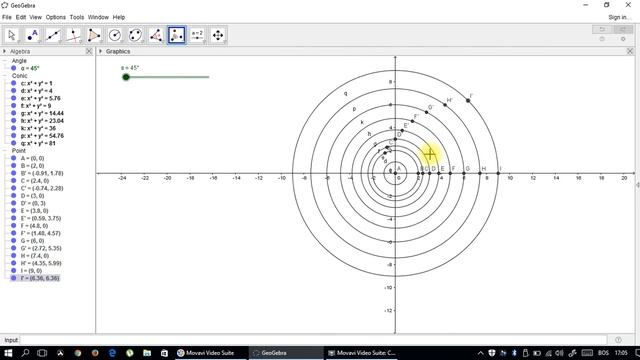Click the Redo button
This screenshot has width=640, height=360.
coord(623,29)
